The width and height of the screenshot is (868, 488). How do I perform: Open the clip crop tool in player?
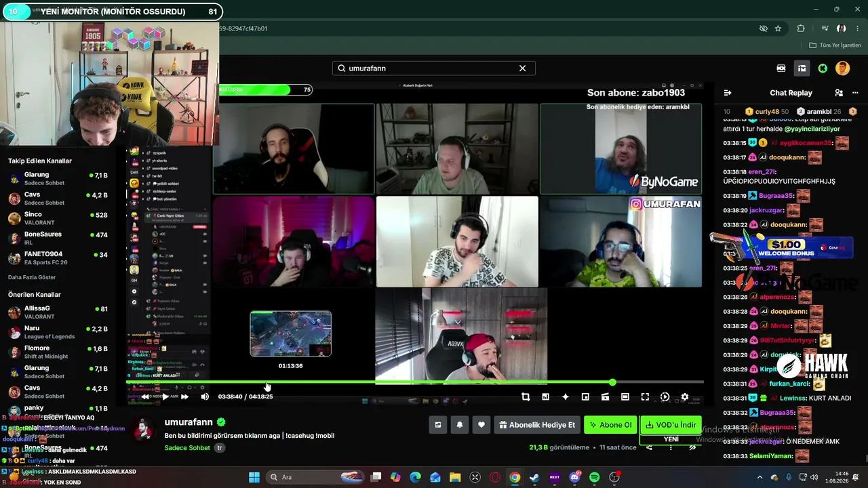pyautogui.click(x=526, y=396)
